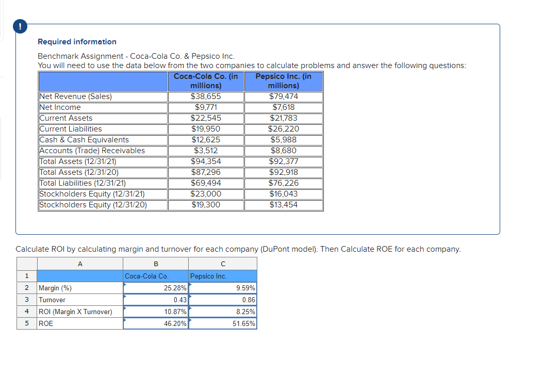Viewport: 543px width, 392px height.
Task: Click the blue triangle marker on the 25.28% cell
Action: click(125, 285)
